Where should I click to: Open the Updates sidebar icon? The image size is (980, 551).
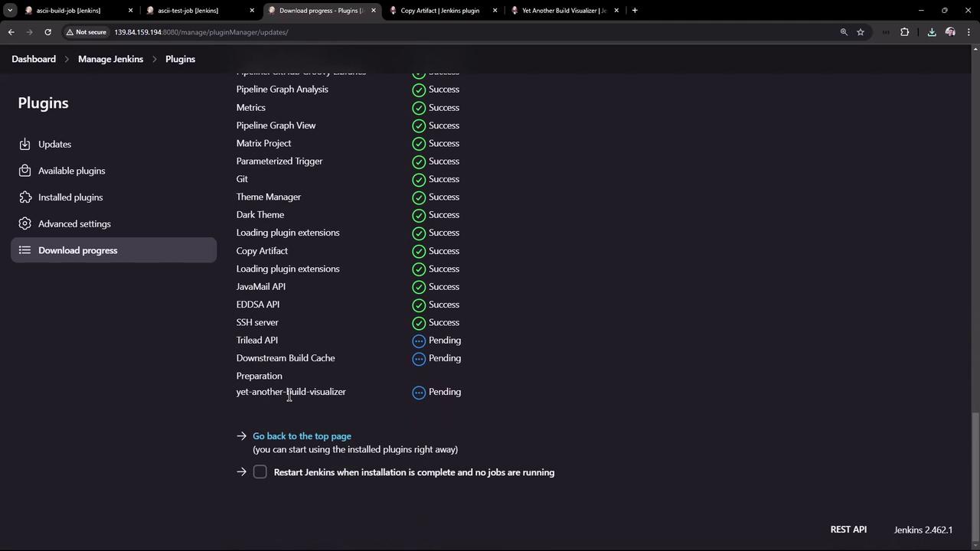pos(24,144)
